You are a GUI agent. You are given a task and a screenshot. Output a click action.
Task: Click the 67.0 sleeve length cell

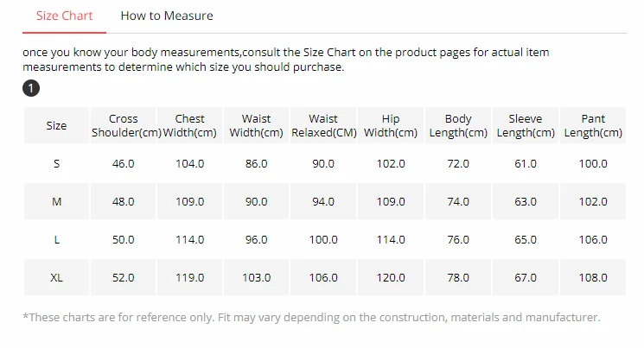pyautogui.click(x=526, y=278)
